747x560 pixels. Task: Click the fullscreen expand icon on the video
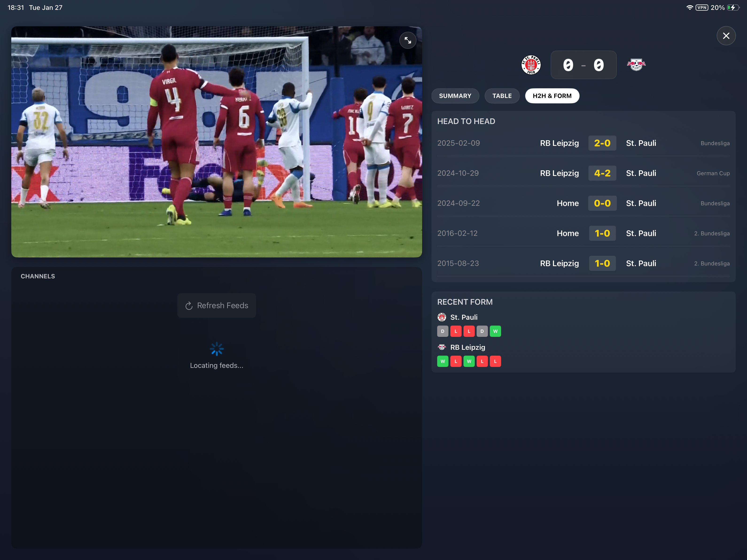tap(408, 40)
